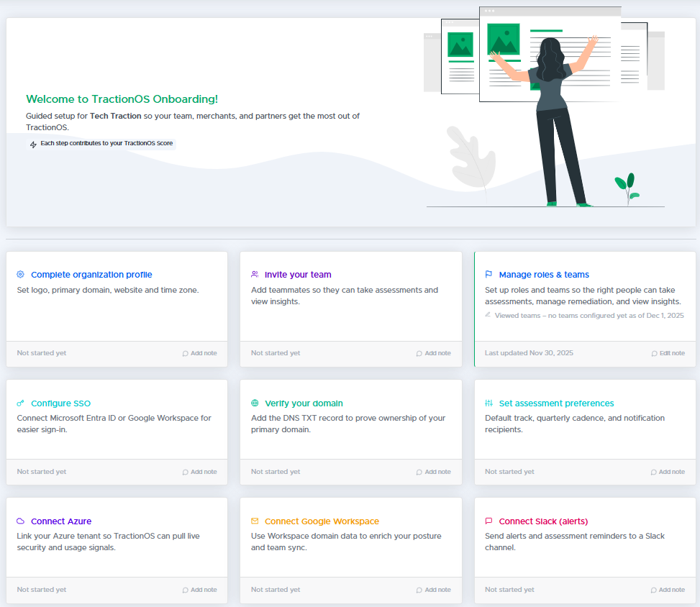This screenshot has width=700, height=607.
Task: Add note to Verify your domain card
Action: click(434, 472)
